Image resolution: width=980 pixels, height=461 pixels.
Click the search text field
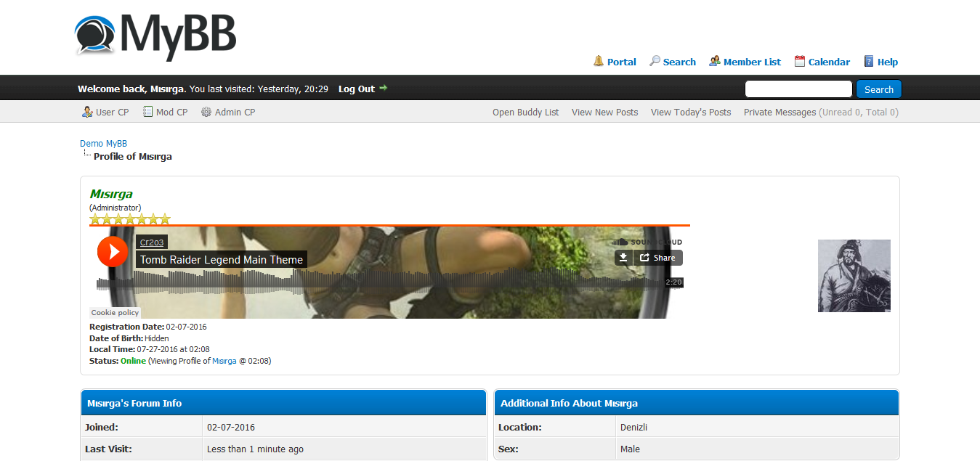click(x=798, y=89)
